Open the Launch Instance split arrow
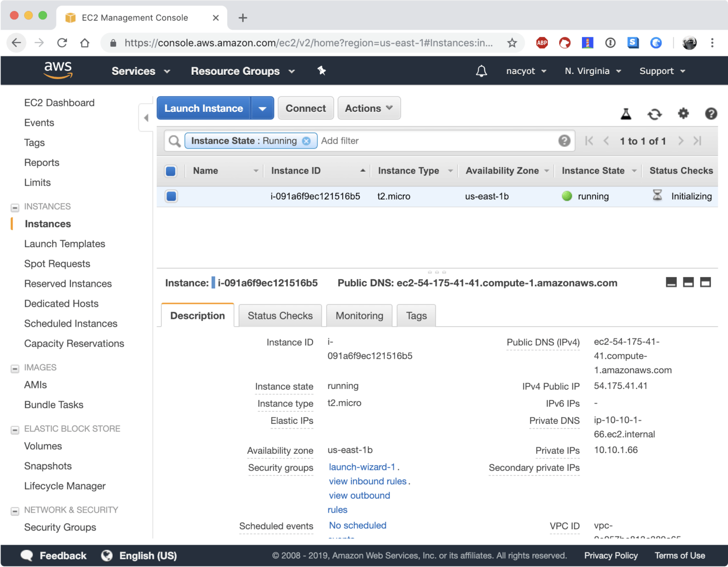Screen dimensions: 728x567 (263, 108)
